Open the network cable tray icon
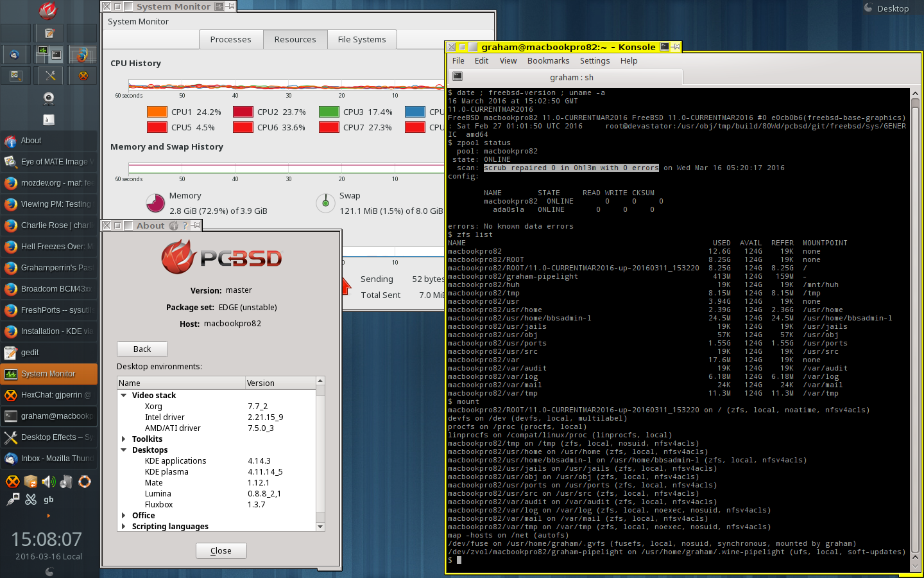Image resolution: width=924 pixels, height=578 pixels. click(12, 499)
